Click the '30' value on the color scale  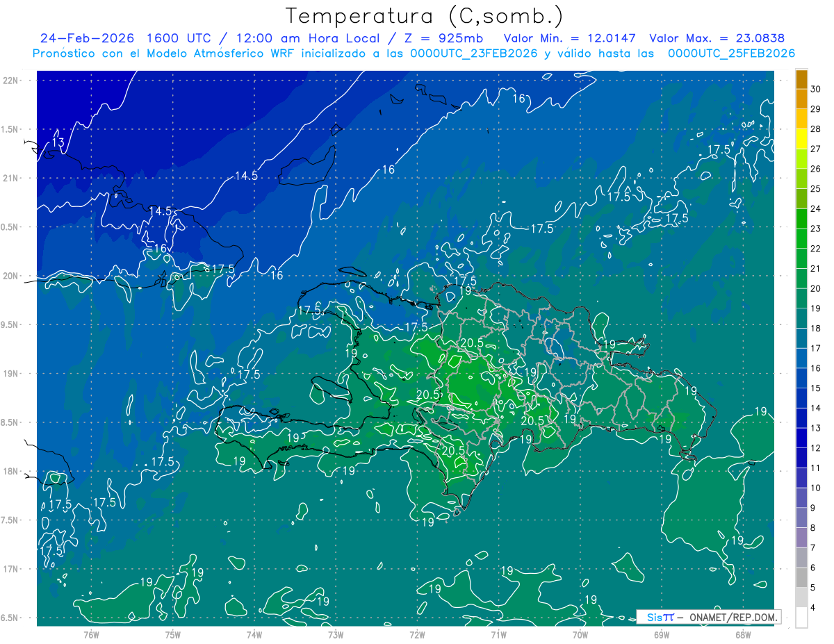coord(816,89)
